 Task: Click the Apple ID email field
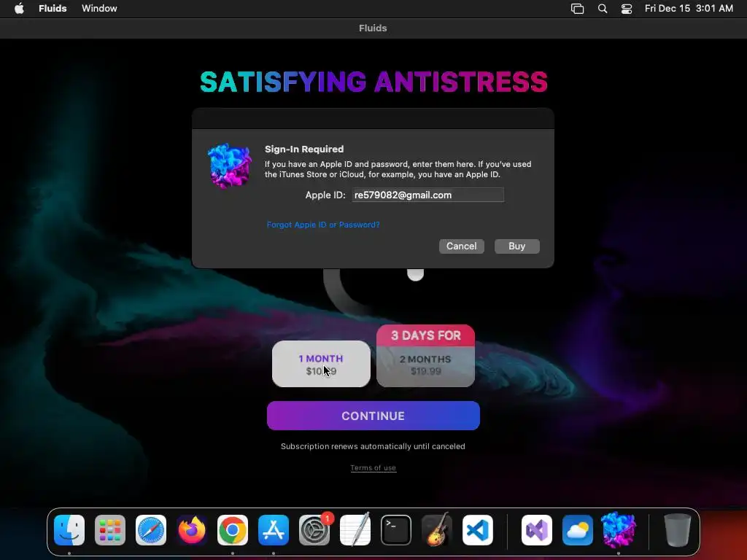427,195
